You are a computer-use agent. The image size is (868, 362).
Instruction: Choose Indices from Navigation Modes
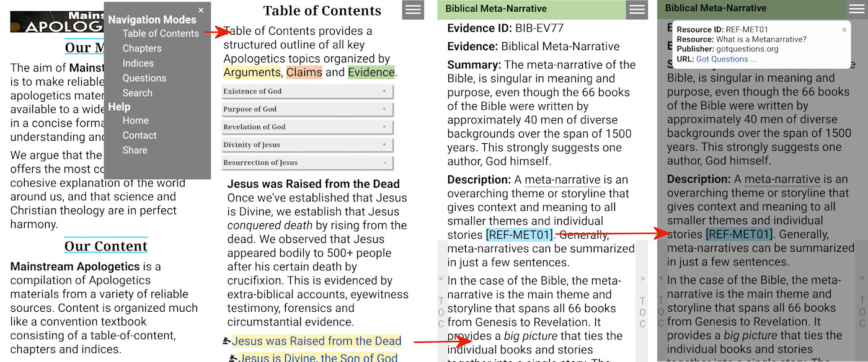138,63
